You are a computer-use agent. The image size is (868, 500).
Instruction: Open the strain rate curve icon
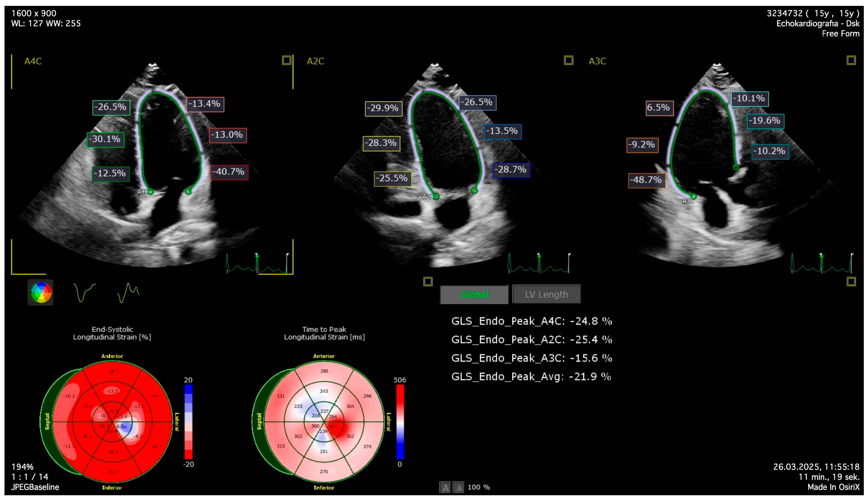click(128, 293)
